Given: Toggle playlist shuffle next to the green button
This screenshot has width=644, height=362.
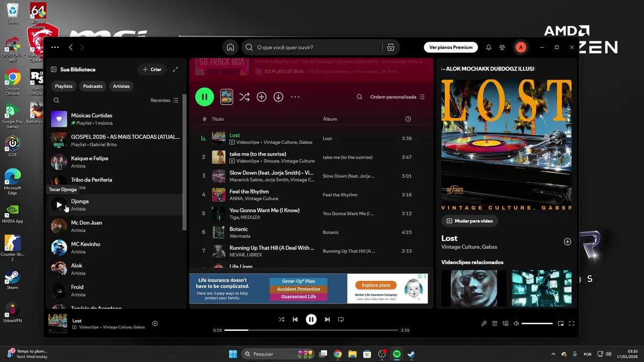Looking at the screenshot, I should pos(245,97).
